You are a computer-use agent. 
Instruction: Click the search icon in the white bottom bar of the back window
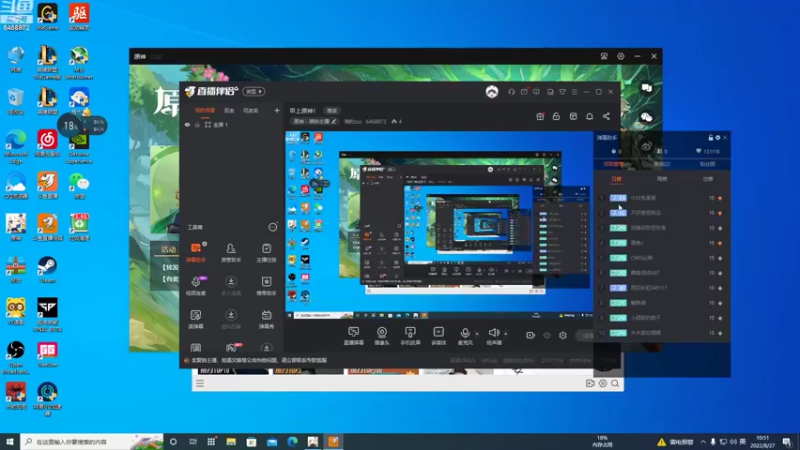615,383
